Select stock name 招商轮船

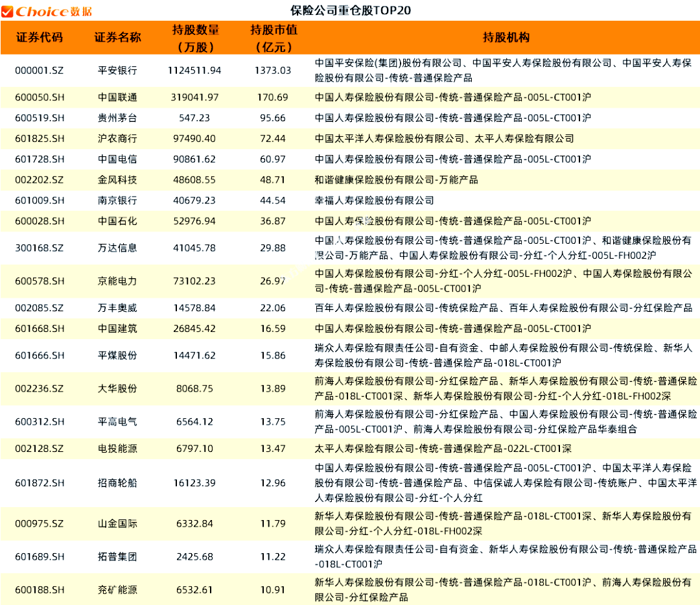tap(117, 482)
